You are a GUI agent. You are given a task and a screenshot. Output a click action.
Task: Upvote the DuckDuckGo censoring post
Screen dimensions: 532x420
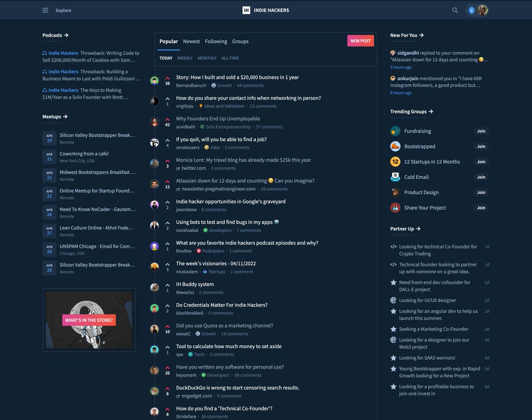click(x=168, y=389)
